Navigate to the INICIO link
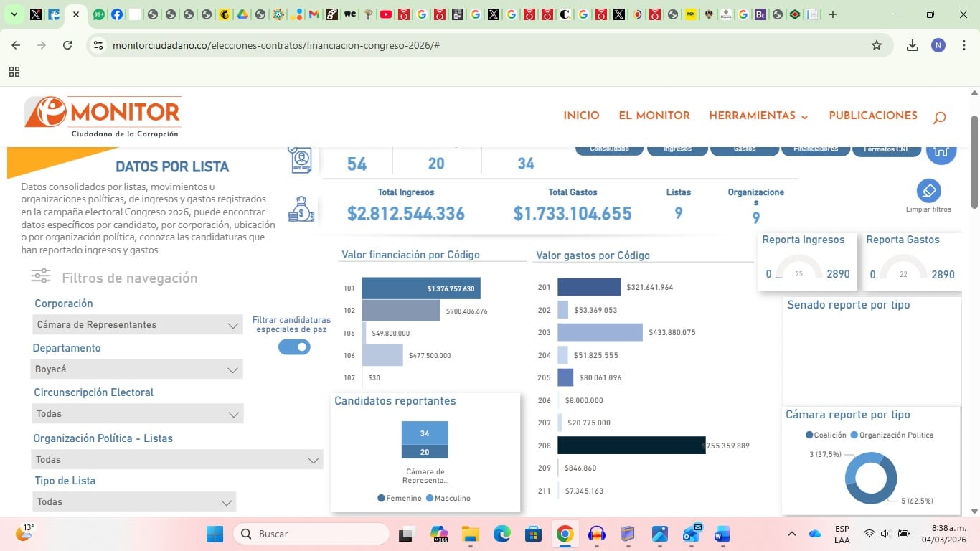Image resolution: width=980 pixels, height=551 pixels. pyautogui.click(x=581, y=116)
